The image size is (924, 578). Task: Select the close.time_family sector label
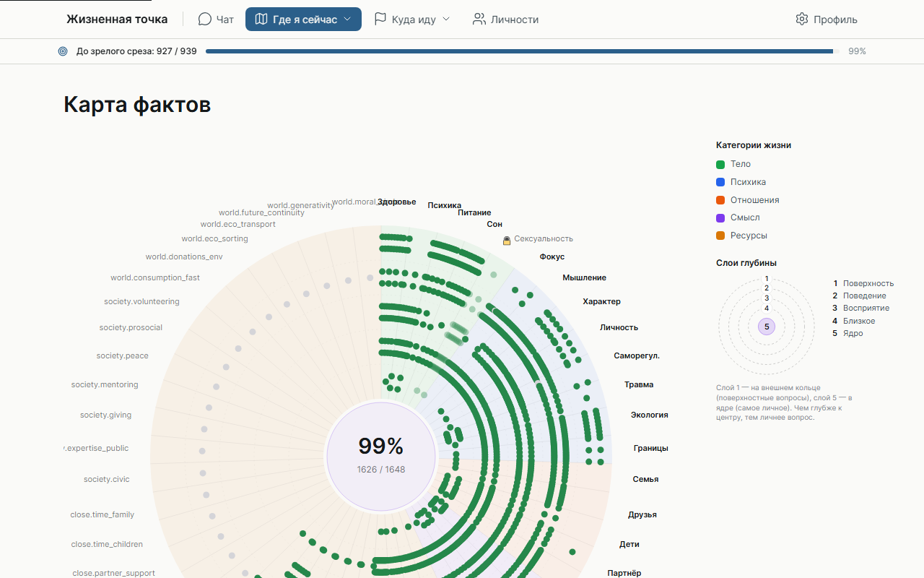[x=103, y=514]
